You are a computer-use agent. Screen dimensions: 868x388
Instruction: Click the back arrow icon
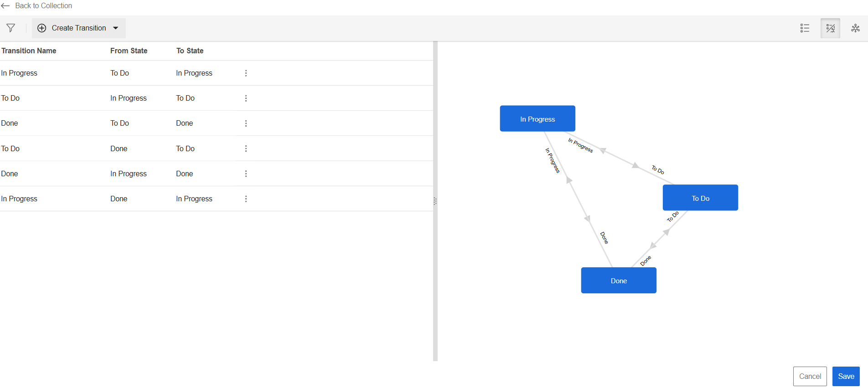point(5,6)
